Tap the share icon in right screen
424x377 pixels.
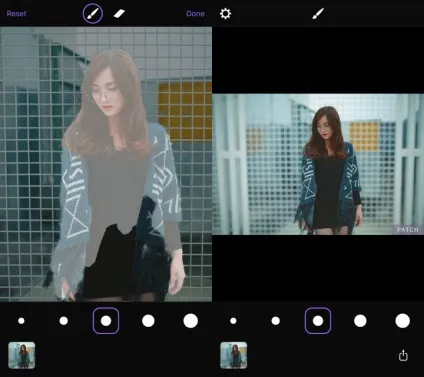(403, 355)
